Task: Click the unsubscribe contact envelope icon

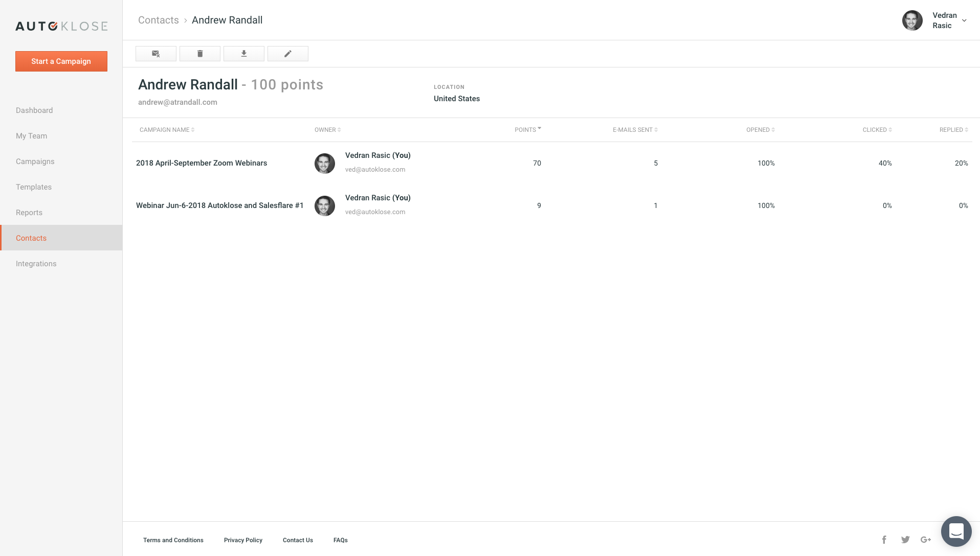Action: pos(156,54)
